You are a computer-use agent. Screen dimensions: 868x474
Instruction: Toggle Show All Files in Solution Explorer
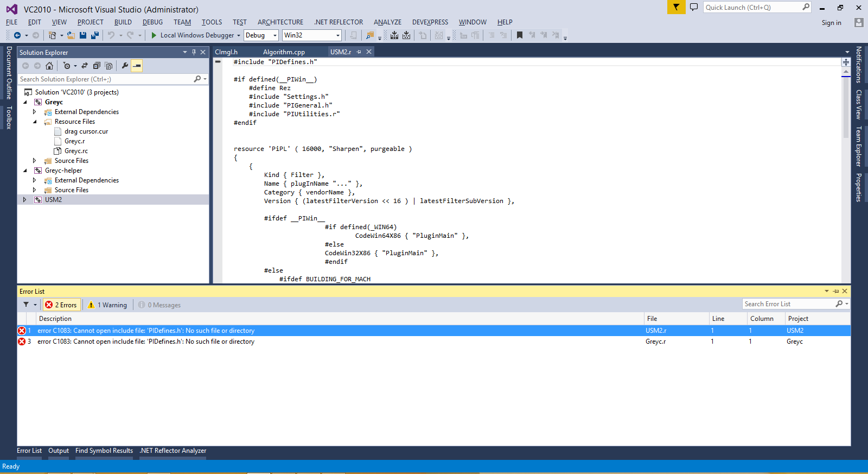pos(108,66)
